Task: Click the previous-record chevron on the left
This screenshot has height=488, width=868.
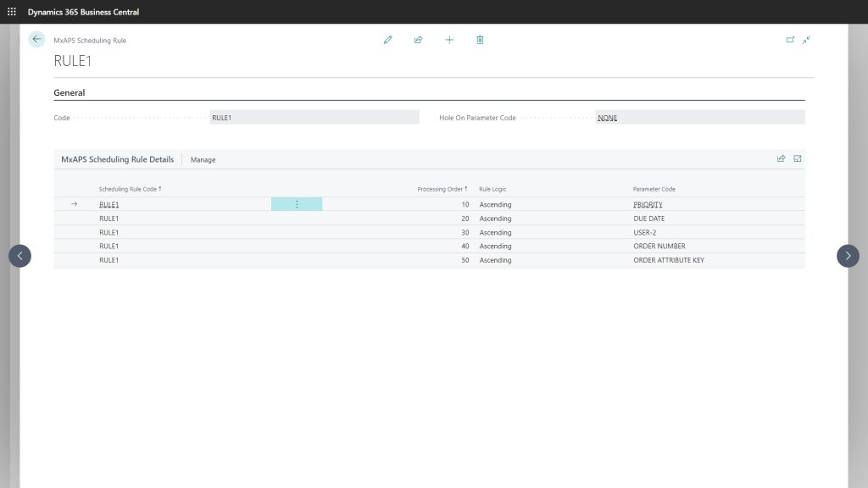Action: [19, 256]
